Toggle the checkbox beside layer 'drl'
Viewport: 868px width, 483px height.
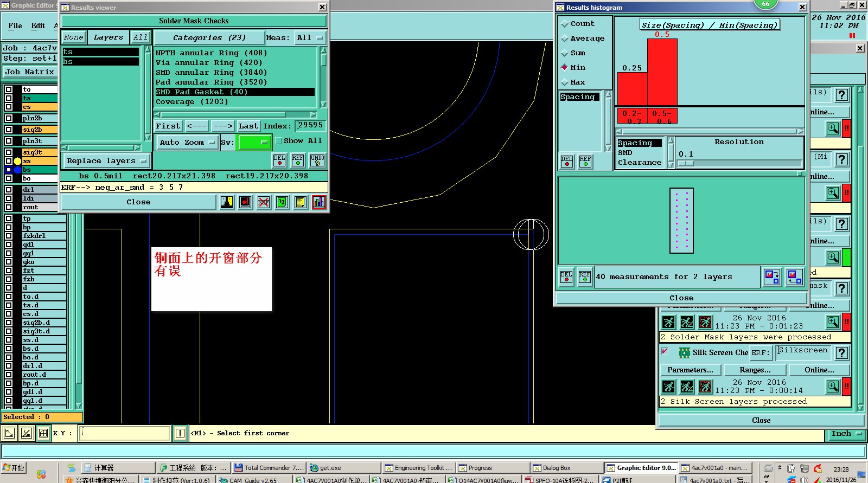coord(9,190)
